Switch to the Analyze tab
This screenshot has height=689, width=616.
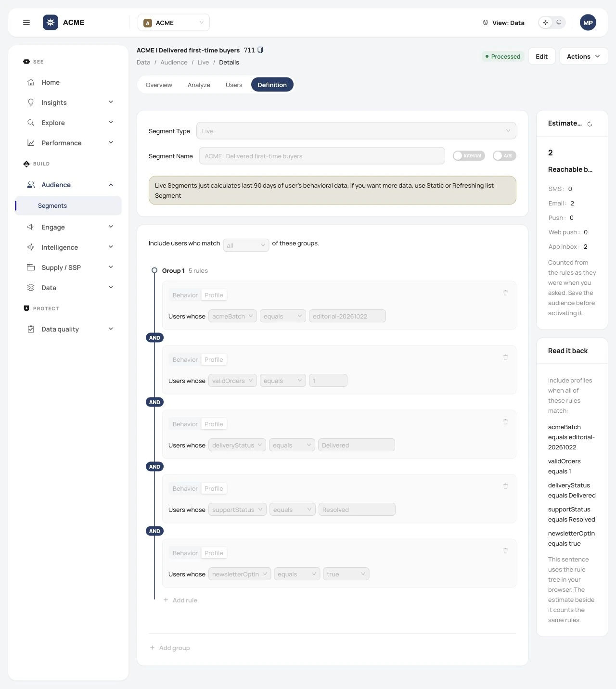(x=199, y=85)
